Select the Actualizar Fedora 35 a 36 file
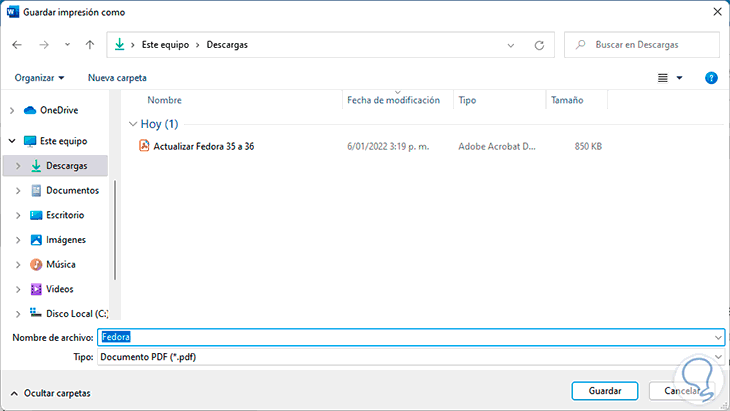Image resolution: width=730 pixels, height=411 pixels. tap(203, 146)
